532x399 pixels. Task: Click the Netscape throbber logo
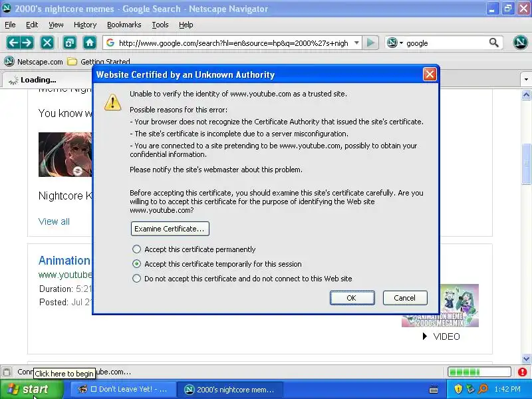click(520, 43)
